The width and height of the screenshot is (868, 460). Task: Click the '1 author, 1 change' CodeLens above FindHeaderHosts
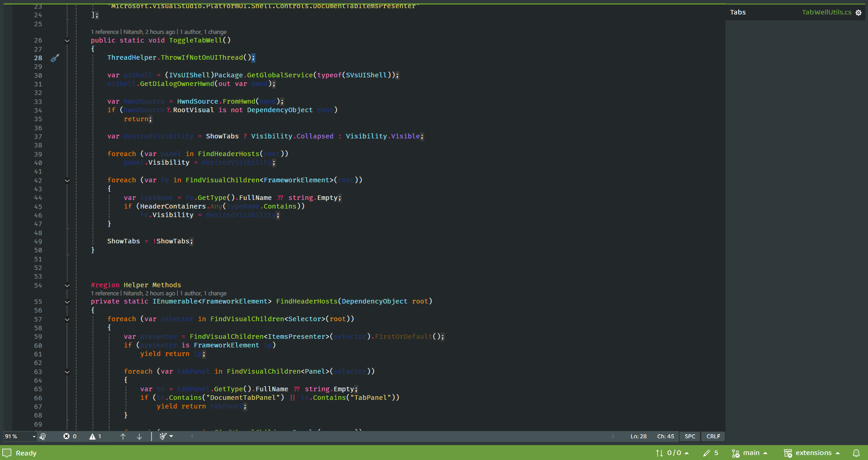[203, 294]
